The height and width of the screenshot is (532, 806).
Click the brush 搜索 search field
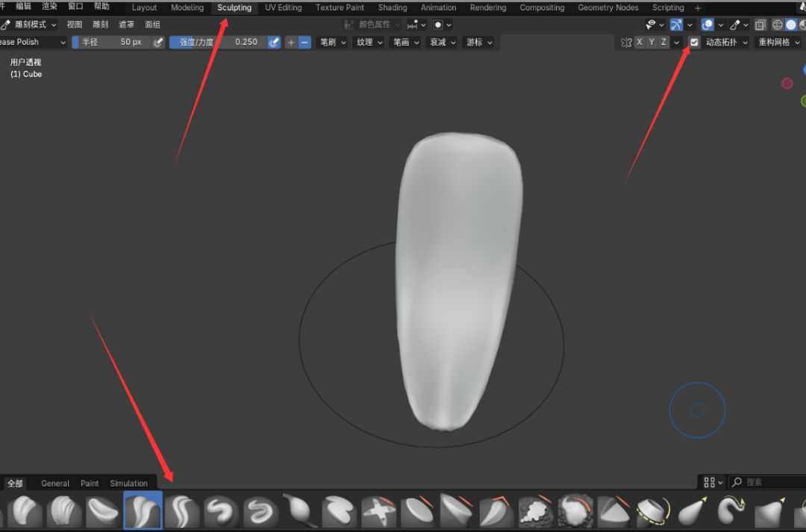pos(769,483)
